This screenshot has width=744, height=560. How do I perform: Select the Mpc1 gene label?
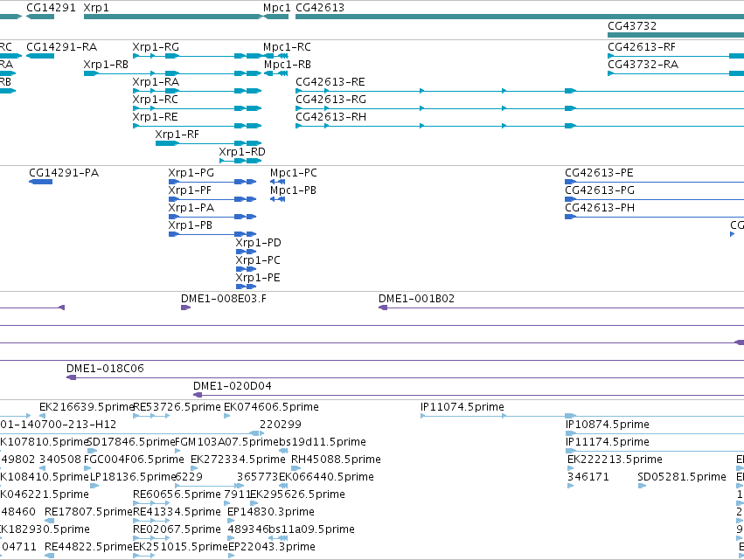pyautogui.click(x=276, y=8)
